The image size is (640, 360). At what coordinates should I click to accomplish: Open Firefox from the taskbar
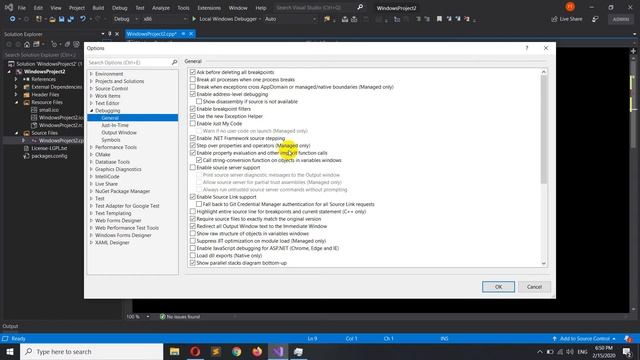pos(257,351)
